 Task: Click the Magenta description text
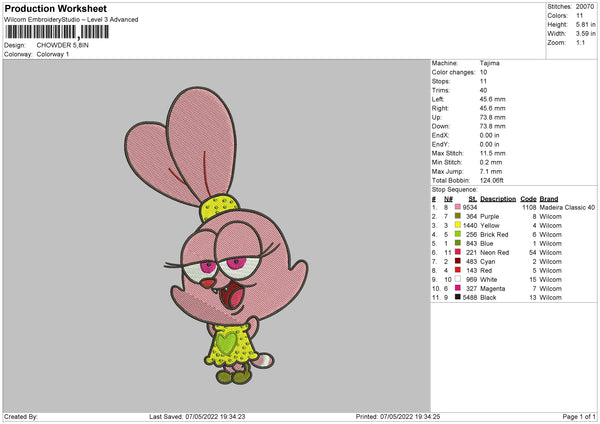click(x=492, y=289)
